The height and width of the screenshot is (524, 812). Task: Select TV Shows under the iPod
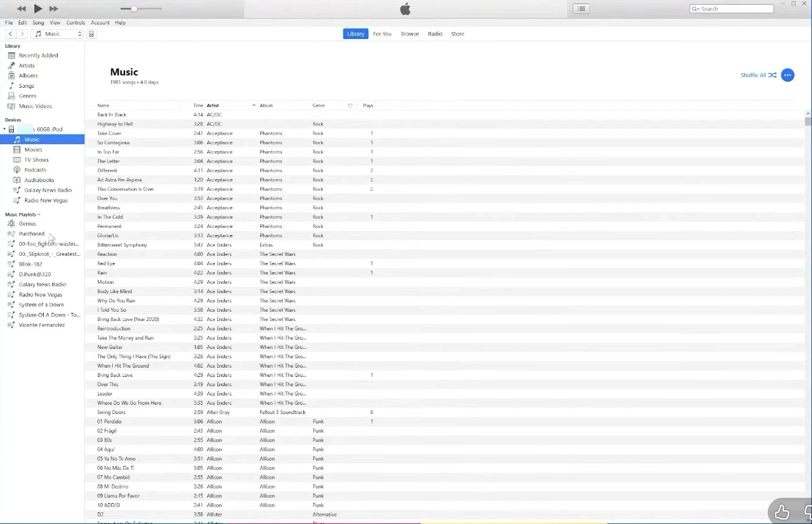(x=36, y=160)
